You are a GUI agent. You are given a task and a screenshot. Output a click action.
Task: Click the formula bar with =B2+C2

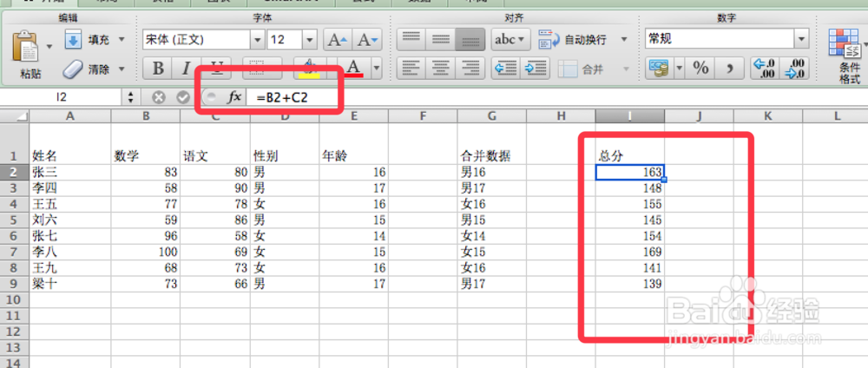tap(559, 97)
